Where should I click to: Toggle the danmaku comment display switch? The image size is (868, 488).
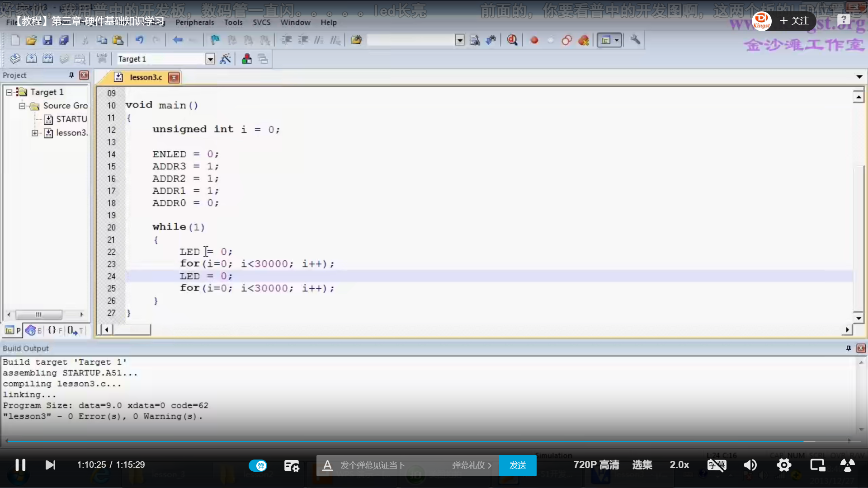point(259,465)
